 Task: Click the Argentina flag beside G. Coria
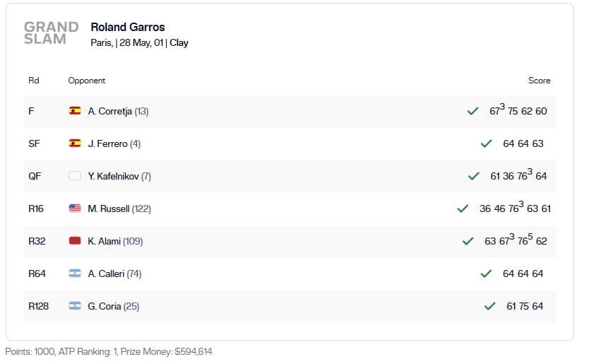coord(75,306)
